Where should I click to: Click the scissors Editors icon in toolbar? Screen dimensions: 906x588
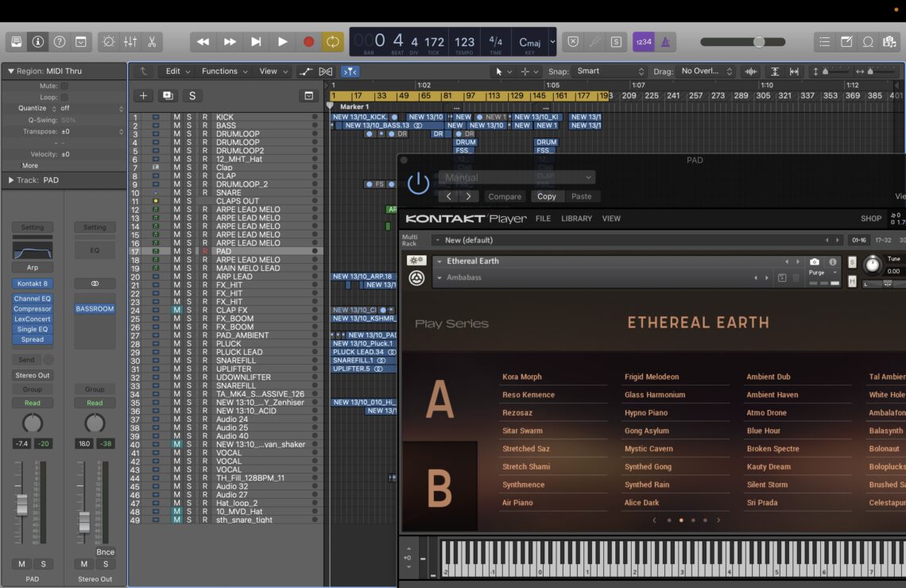point(151,41)
